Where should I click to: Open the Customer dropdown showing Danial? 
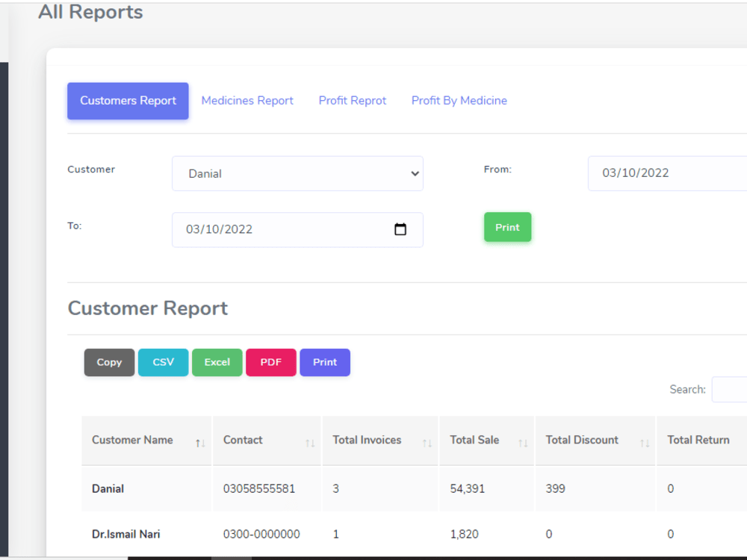pyautogui.click(x=297, y=174)
